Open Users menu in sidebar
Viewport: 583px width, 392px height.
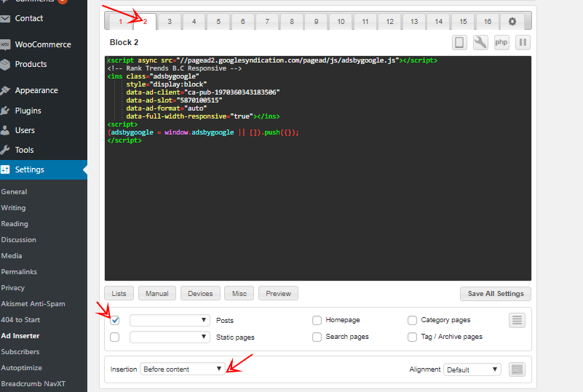coord(25,130)
